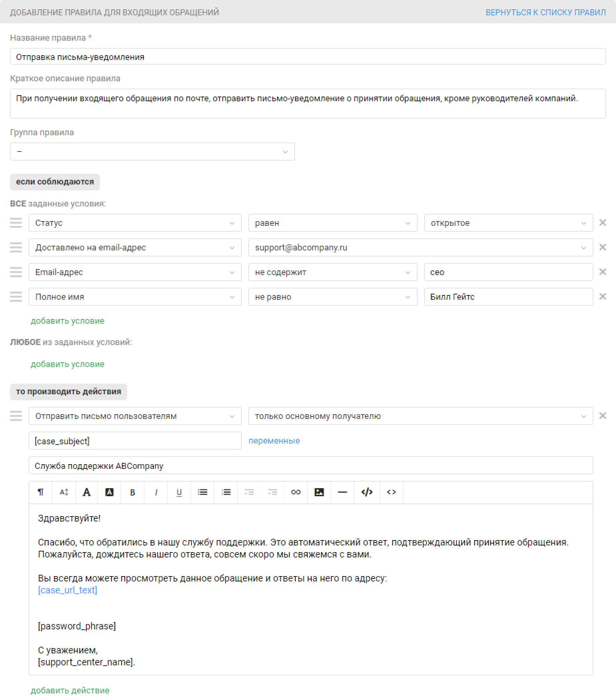Open the text color picker in the editor

[87, 493]
